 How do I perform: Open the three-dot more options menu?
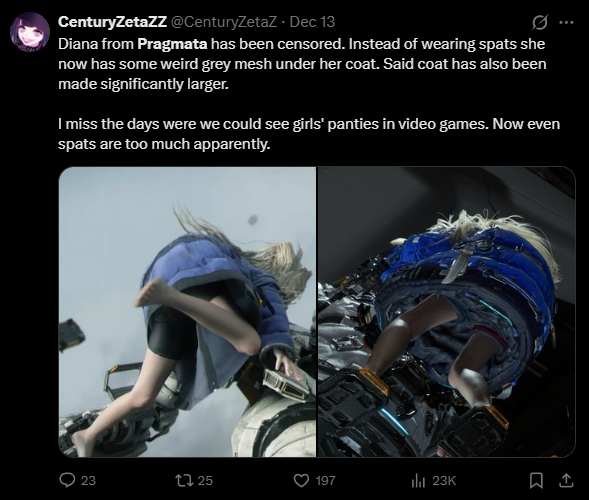[x=566, y=22]
